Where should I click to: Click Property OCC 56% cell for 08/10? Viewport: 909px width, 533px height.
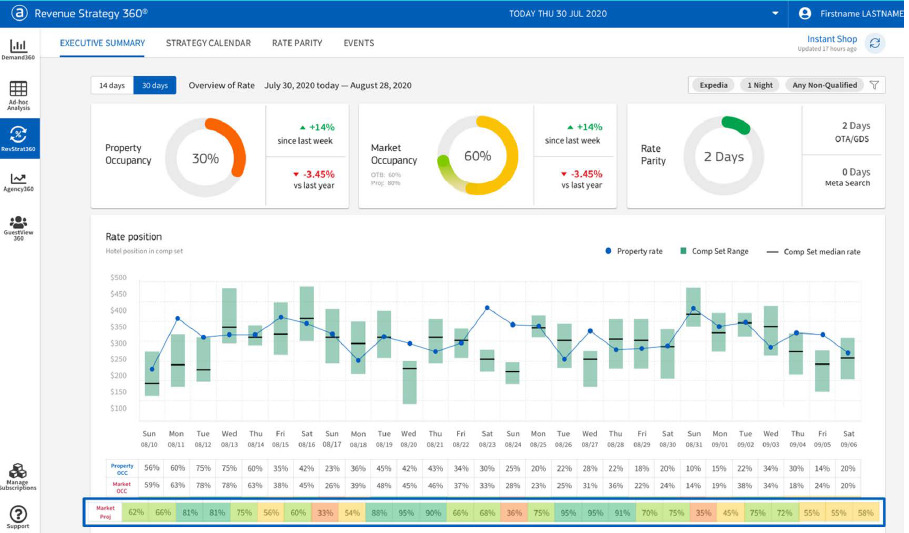[152, 468]
